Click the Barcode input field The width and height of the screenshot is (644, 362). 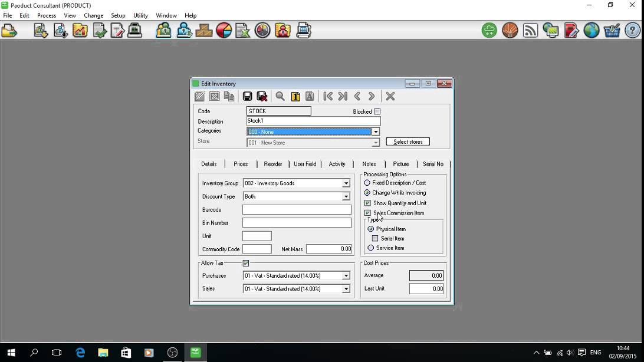[x=297, y=210]
